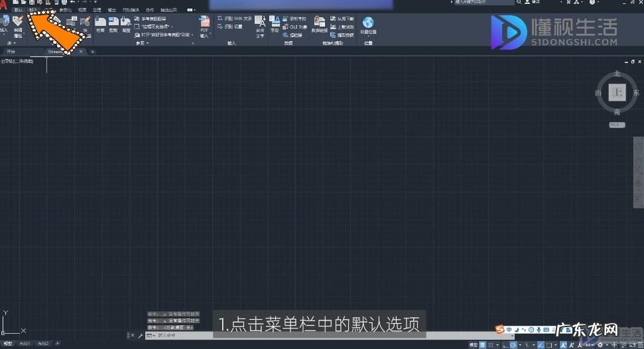Image resolution: width=644 pixels, height=349 pixels.
Task: Switch to the 开始 document tab
Action: [x=11, y=51]
